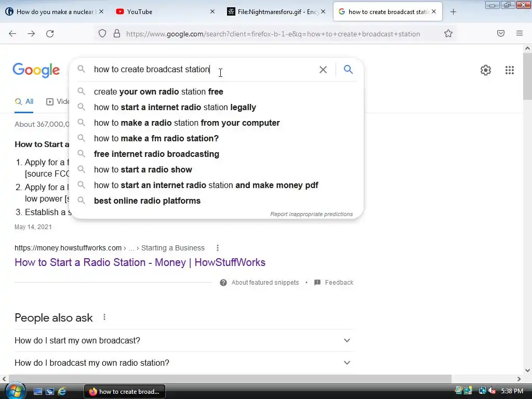Screen dimensions: 532x399
Task: Close the nuclear bomb question tab
Action: coord(101,11)
